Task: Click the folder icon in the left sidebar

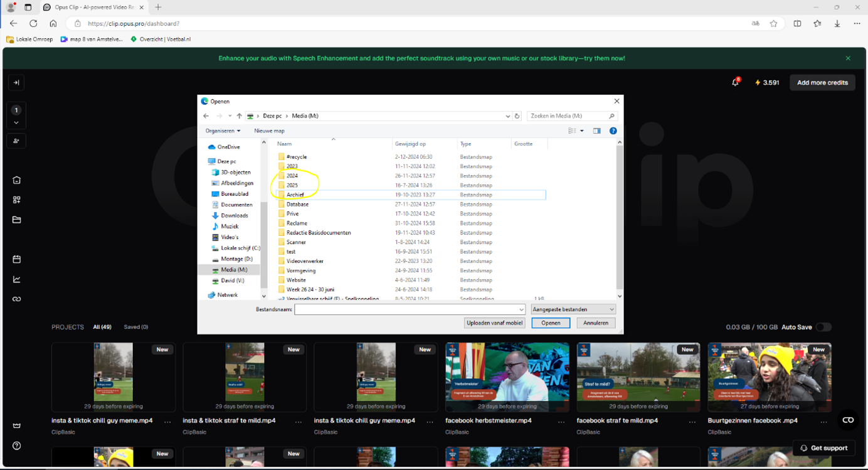Action: (x=16, y=220)
